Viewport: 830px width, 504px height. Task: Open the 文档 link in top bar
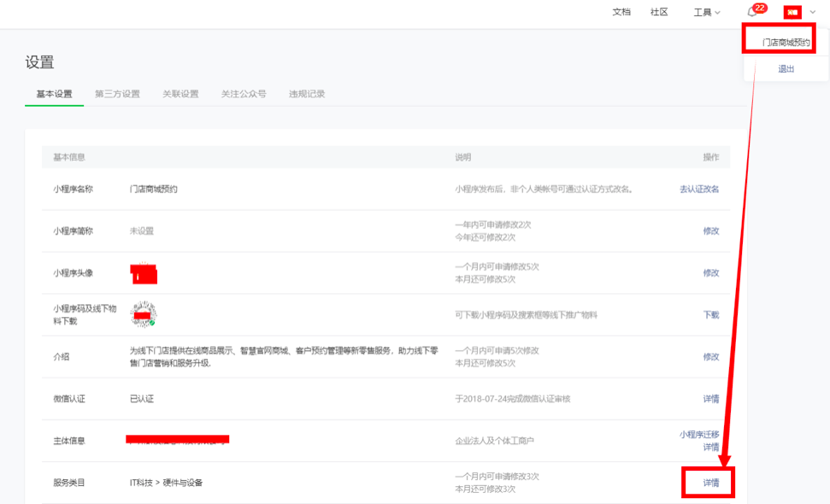click(621, 12)
